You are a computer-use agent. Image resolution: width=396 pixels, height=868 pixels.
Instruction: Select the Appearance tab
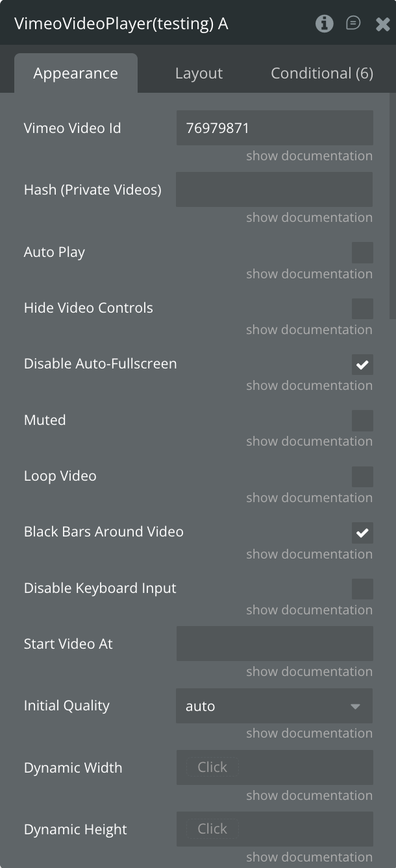click(x=75, y=73)
